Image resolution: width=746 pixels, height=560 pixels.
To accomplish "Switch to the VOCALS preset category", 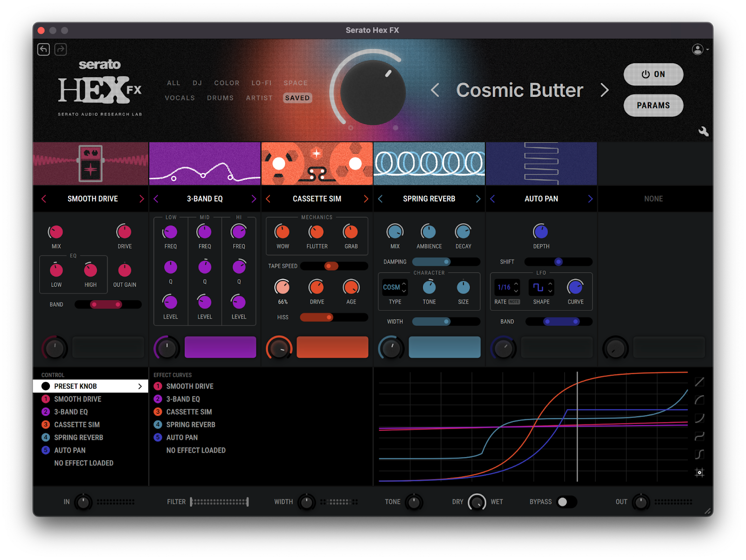I will [180, 98].
